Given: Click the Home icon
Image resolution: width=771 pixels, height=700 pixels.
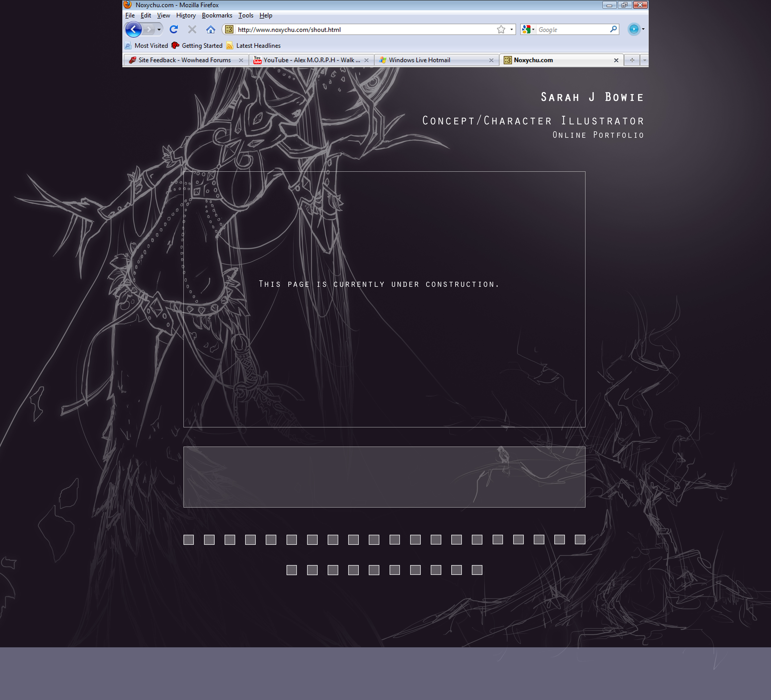Looking at the screenshot, I should 210,30.
